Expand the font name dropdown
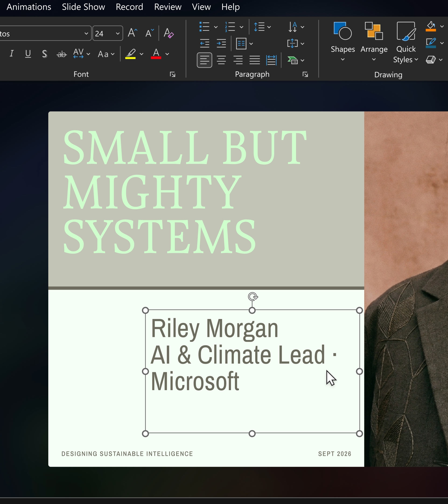 point(86,33)
